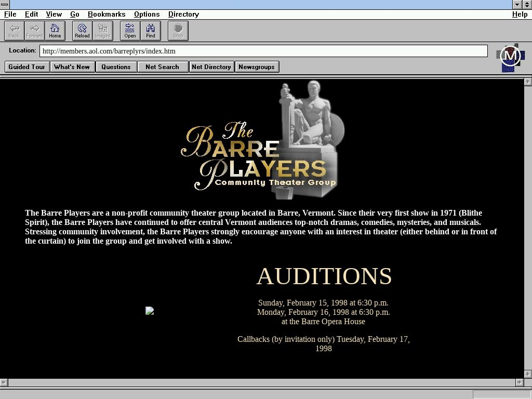
Task: Go to the Home page icon
Action: click(55, 31)
